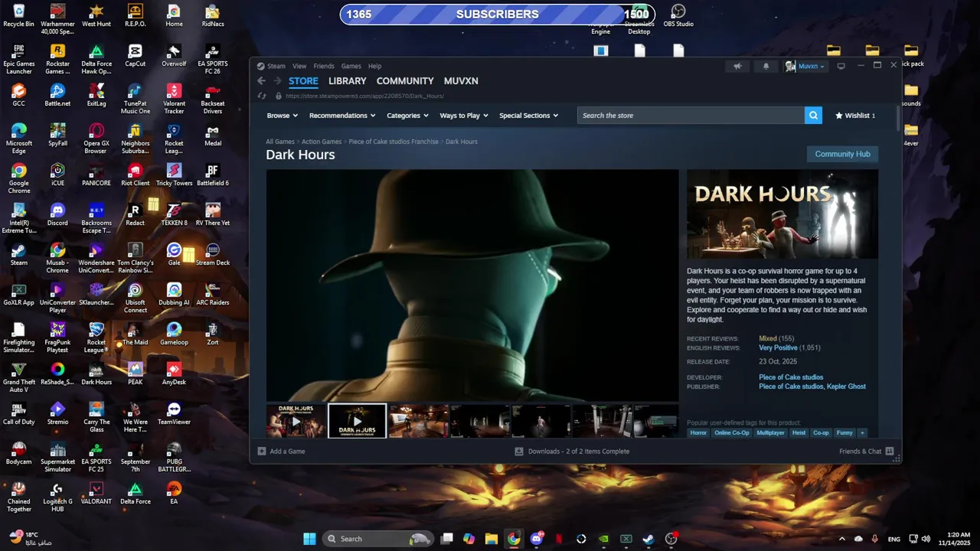The width and height of the screenshot is (980, 551).
Task: Select the TeamViewer desktop icon
Action: point(174,413)
